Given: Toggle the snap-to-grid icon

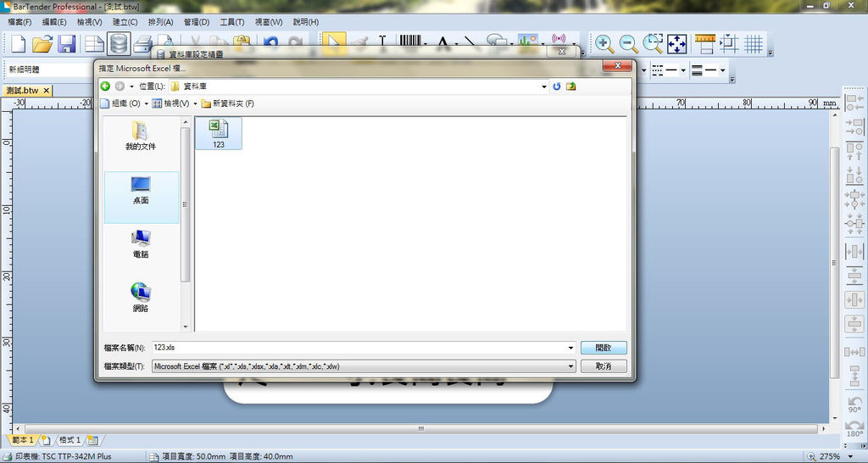Looking at the screenshot, I should tap(730, 44).
